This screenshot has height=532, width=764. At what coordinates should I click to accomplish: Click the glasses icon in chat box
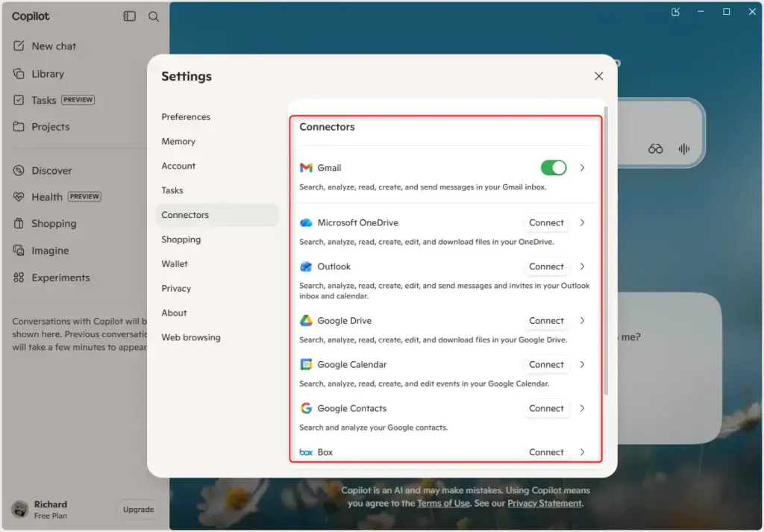click(655, 148)
